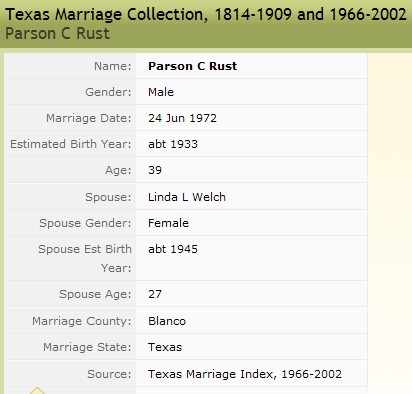Click the yellow triangle icon at bottom left

coord(37,391)
